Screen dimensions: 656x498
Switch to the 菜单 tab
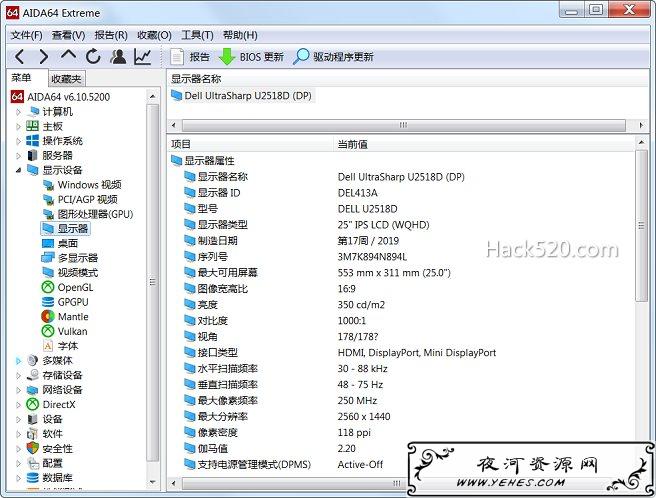21,78
